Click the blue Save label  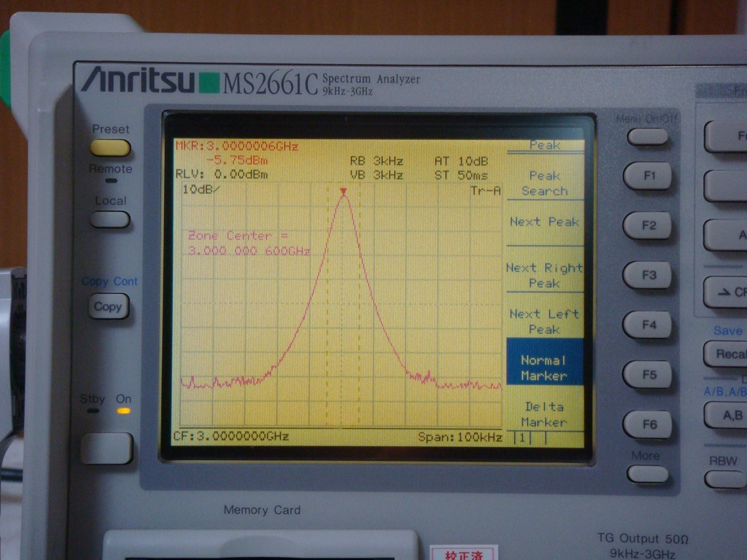coord(728,330)
